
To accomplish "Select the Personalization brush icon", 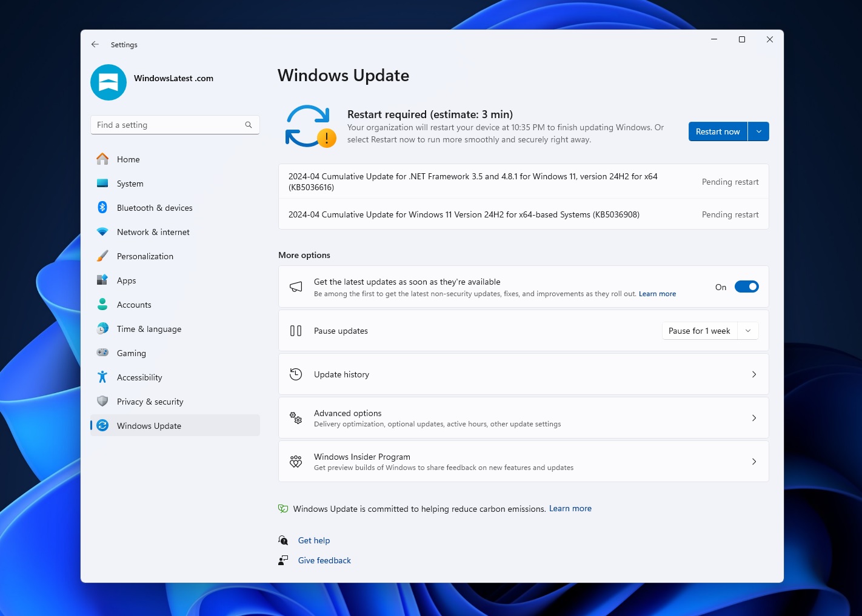I will [102, 256].
